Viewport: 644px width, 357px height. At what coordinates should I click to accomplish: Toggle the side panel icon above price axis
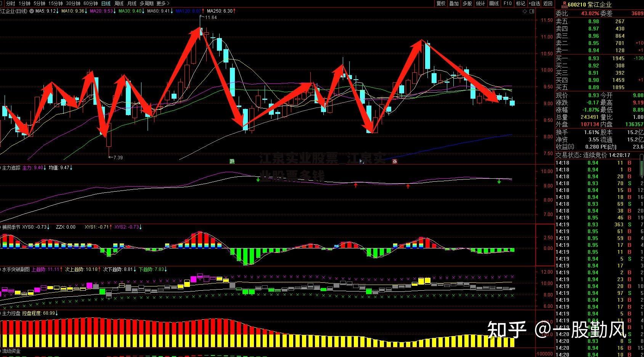[x=532, y=11]
